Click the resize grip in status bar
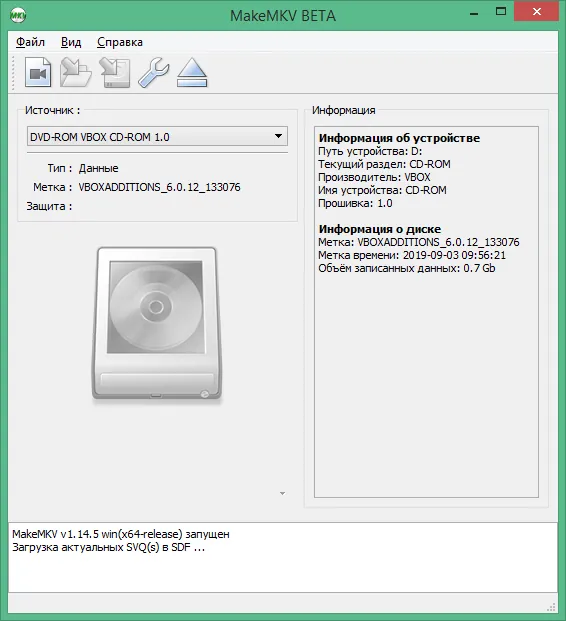 click(x=551, y=607)
